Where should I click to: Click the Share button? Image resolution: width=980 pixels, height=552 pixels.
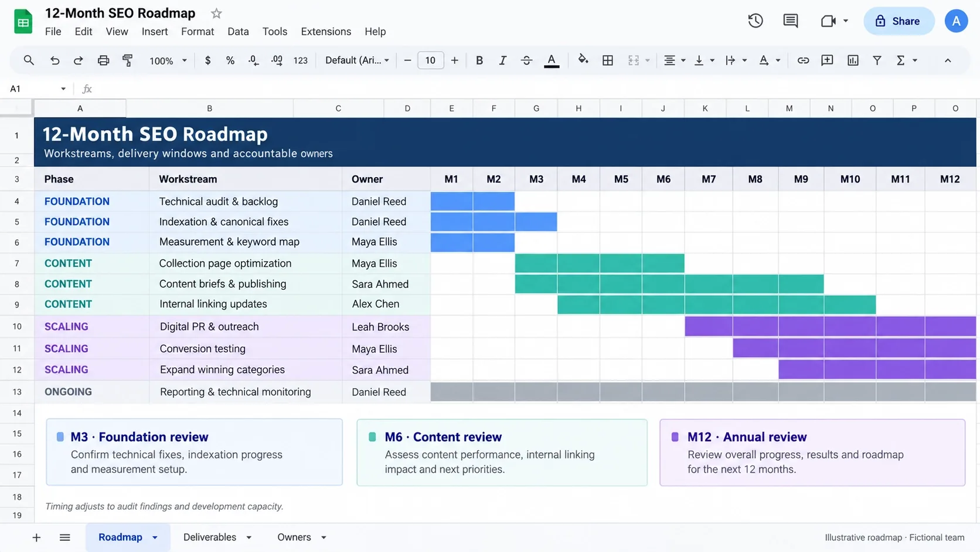(x=899, y=21)
